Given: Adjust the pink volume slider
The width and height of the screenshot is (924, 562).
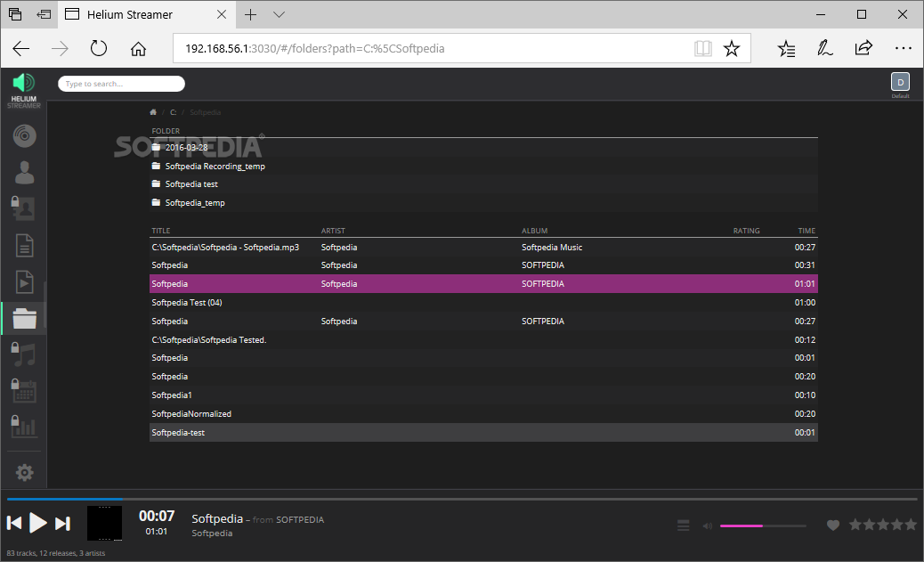Looking at the screenshot, I should point(763,525).
